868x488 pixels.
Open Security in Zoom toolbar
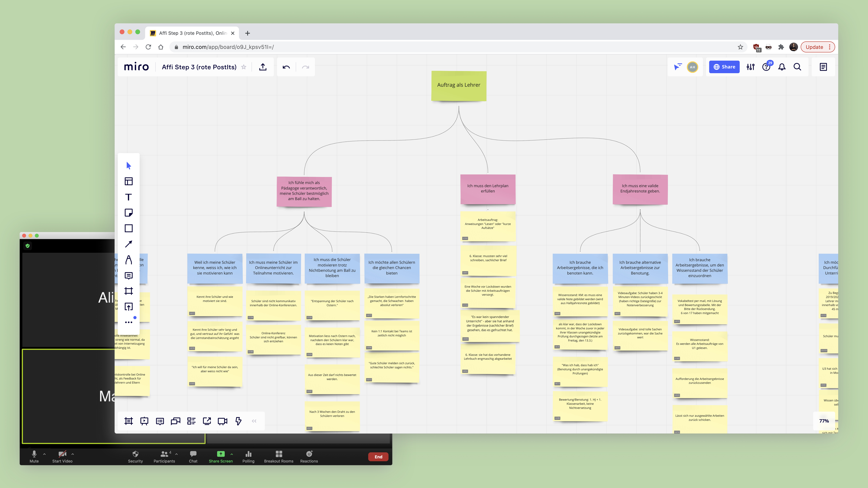tap(135, 457)
